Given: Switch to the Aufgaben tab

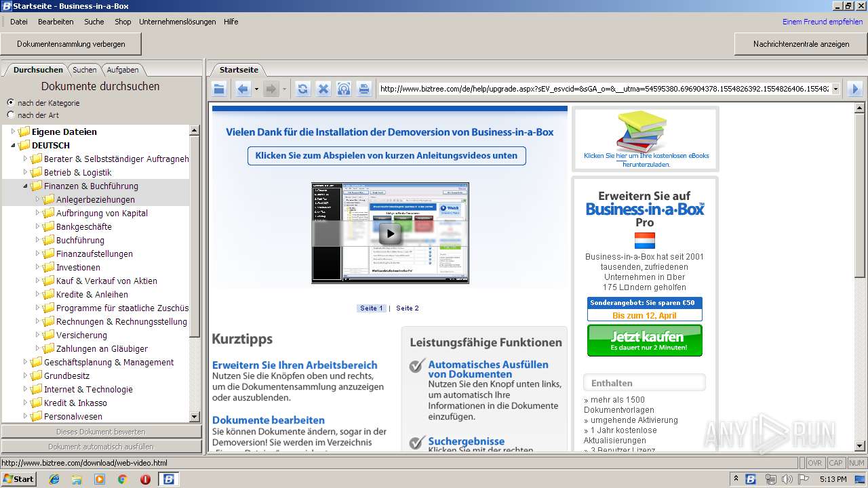Looking at the screenshot, I should 123,70.
